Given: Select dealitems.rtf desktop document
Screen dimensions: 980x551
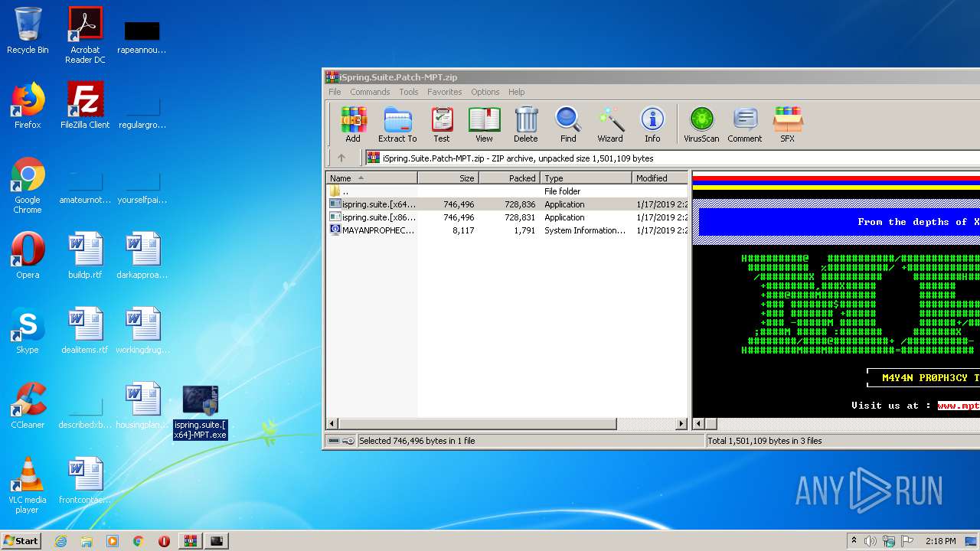Looking at the screenshot, I should (x=85, y=331).
